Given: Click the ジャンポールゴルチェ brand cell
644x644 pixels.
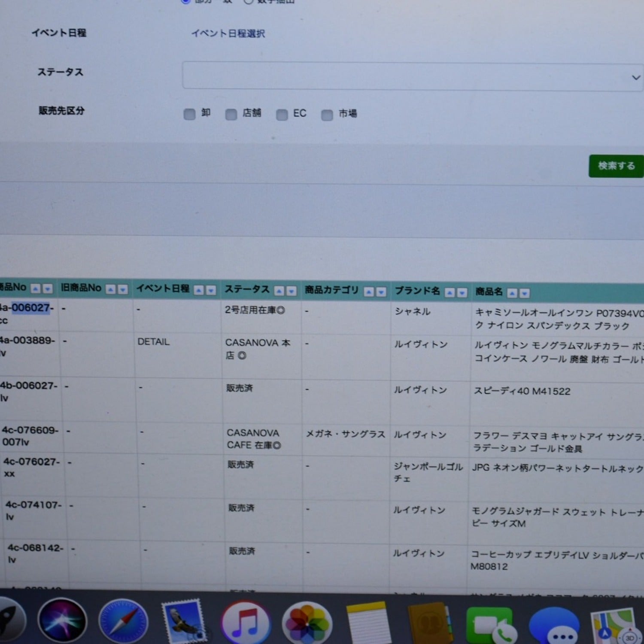Looking at the screenshot, I should (428, 472).
